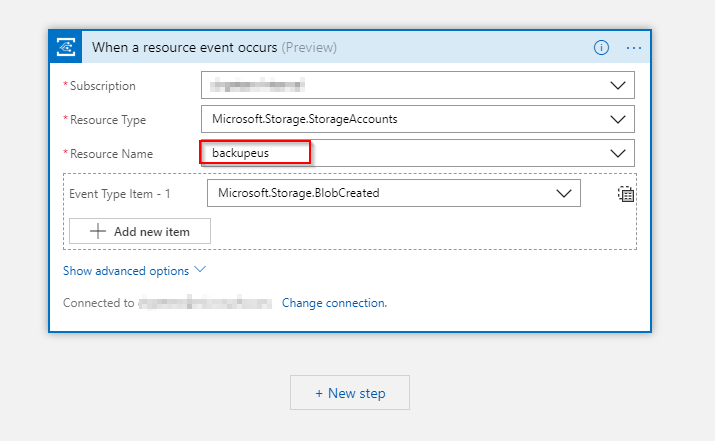Screen dimensions: 715x441
Task: Click the '(Preview)' tag in the header
Action: coord(309,47)
